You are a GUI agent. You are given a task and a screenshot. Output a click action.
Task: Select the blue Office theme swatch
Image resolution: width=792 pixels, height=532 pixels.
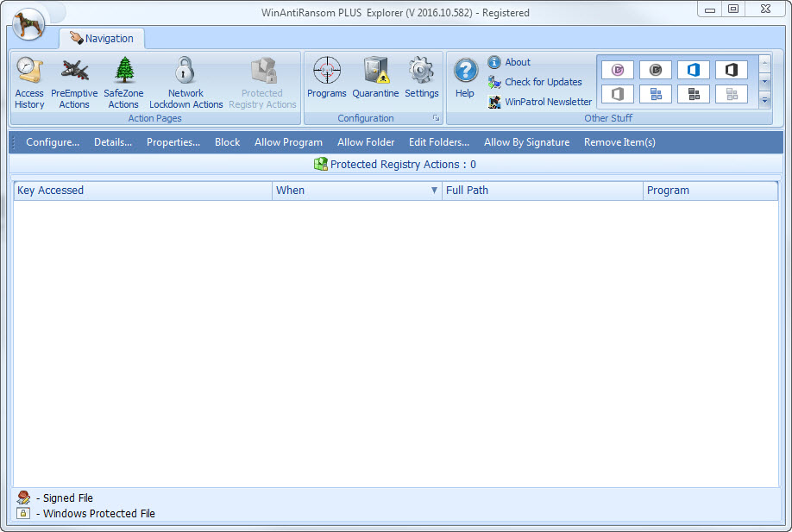[693, 70]
